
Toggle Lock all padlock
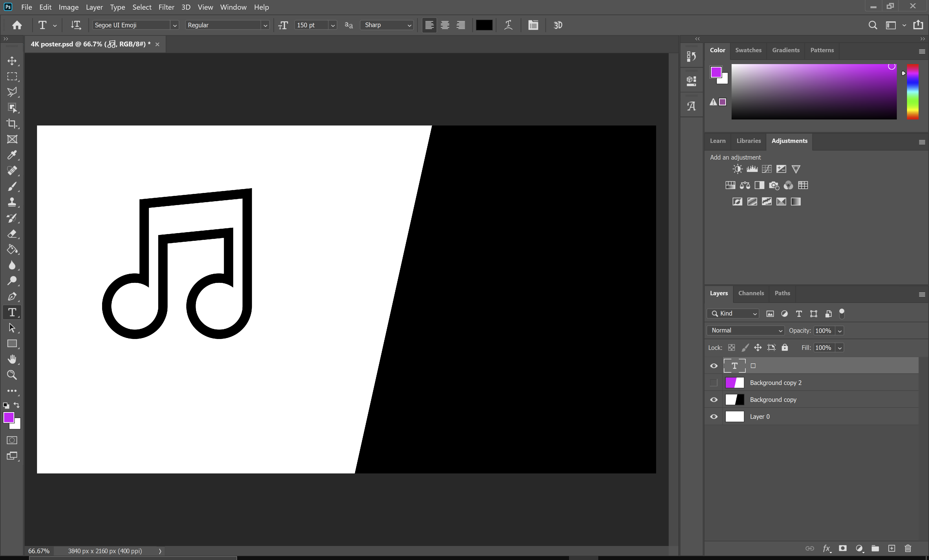click(x=785, y=348)
